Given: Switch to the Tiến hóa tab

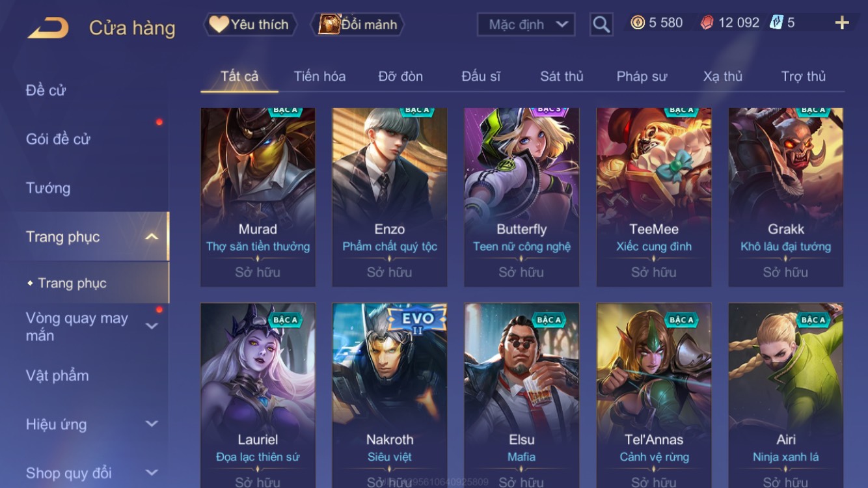Looking at the screenshot, I should tap(319, 76).
